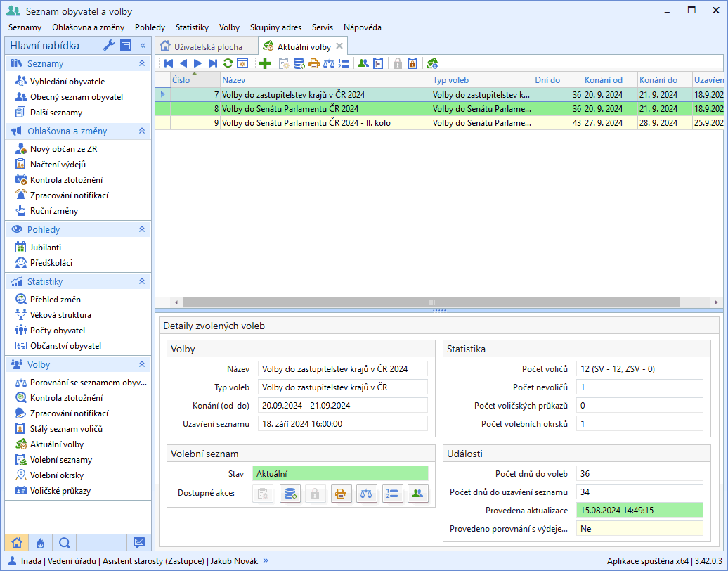This screenshot has width=728, height=571.
Task: Click the scales icon in Dostupné akce
Action: pyautogui.click(x=367, y=494)
